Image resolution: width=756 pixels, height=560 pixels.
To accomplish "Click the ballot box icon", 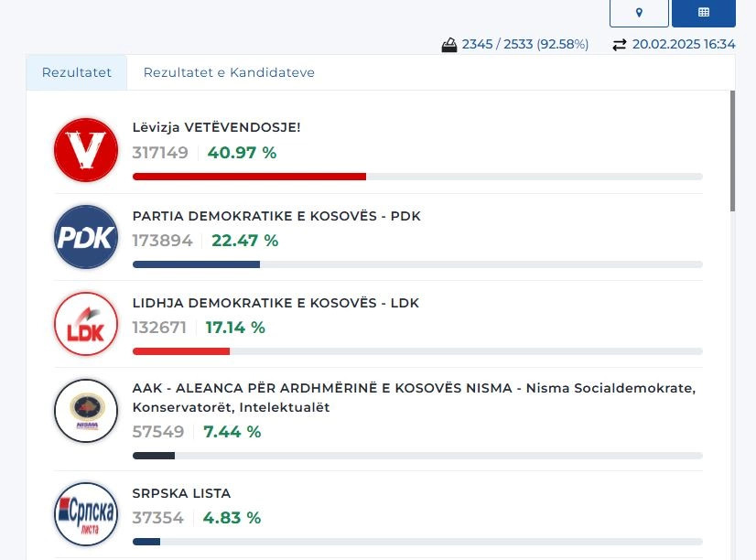I will coord(449,44).
